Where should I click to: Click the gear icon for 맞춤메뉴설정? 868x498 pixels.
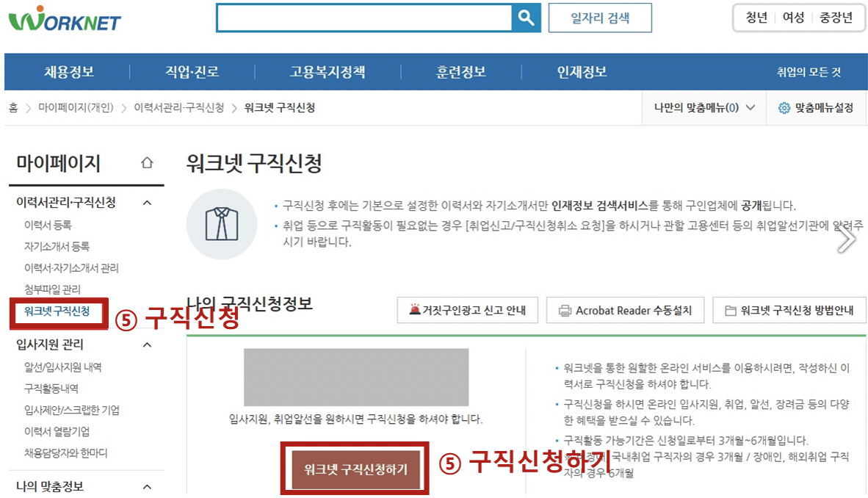click(784, 108)
